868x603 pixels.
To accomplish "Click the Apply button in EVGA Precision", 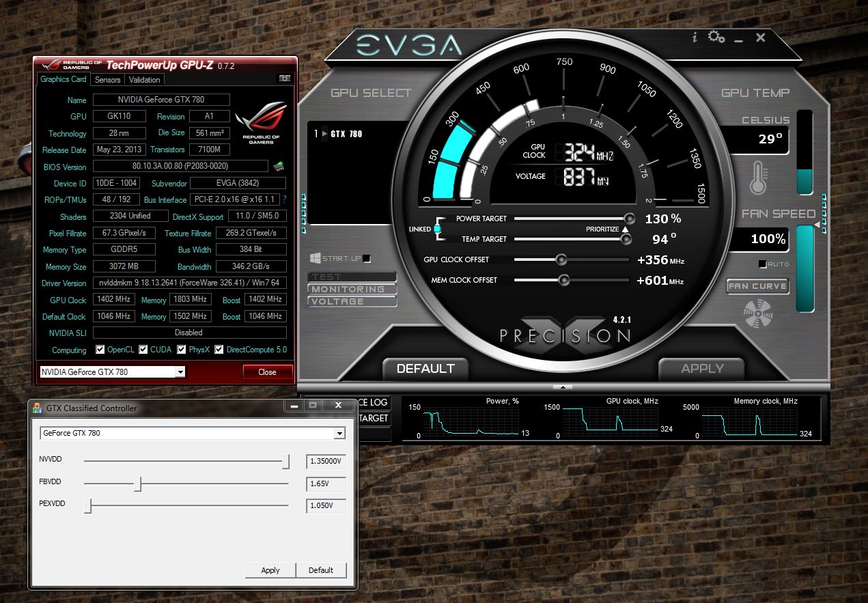I will (x=701, y=369).
